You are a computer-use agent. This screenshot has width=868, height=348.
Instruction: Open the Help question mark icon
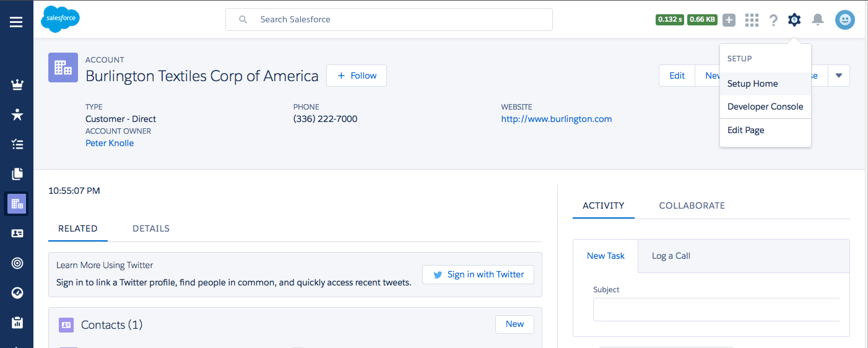pos(773,20)
